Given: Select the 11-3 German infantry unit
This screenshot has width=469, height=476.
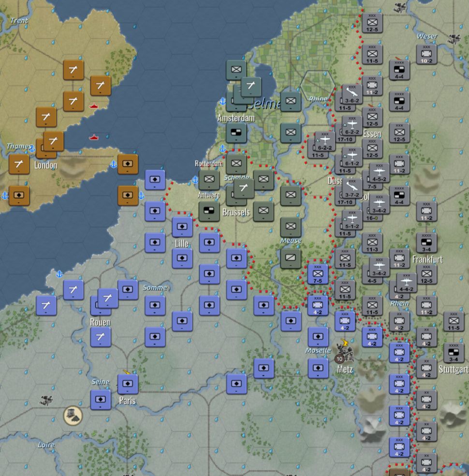Looking at the screenshot, I should click(372, 243).
